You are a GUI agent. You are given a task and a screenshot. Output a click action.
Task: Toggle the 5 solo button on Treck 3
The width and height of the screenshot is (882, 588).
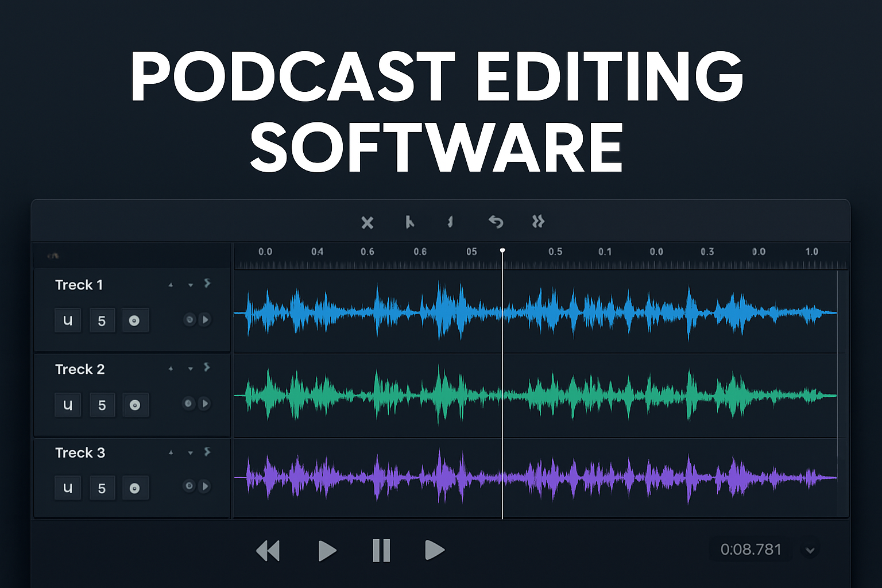(x=102, y=488)
